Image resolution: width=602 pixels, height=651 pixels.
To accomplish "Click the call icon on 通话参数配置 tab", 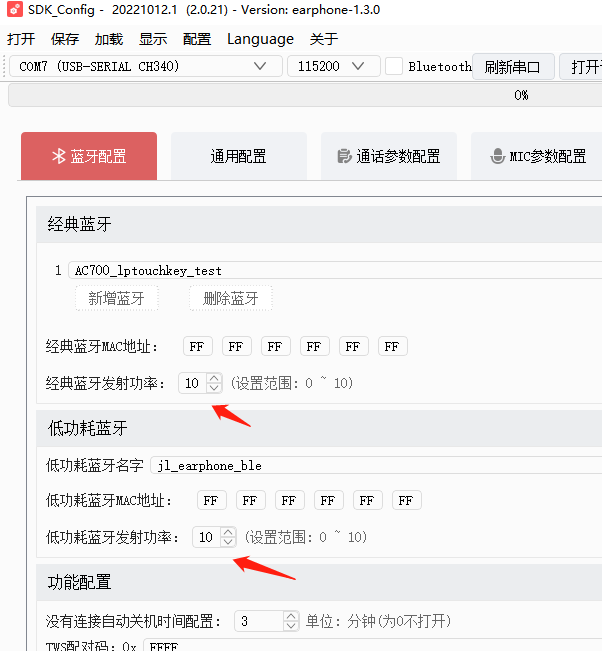I will click(344, 156).
